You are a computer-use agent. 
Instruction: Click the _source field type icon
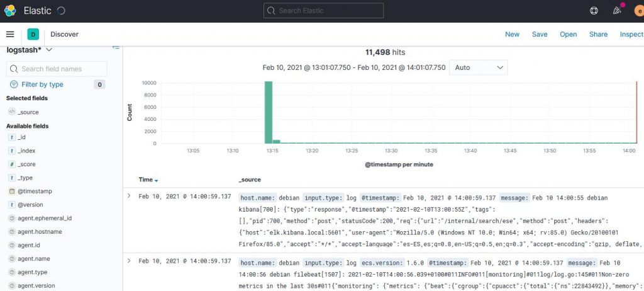pos(12,112)
